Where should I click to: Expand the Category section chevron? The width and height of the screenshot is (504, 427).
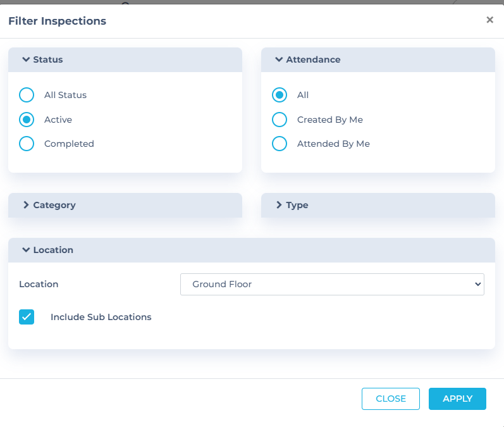26,205
